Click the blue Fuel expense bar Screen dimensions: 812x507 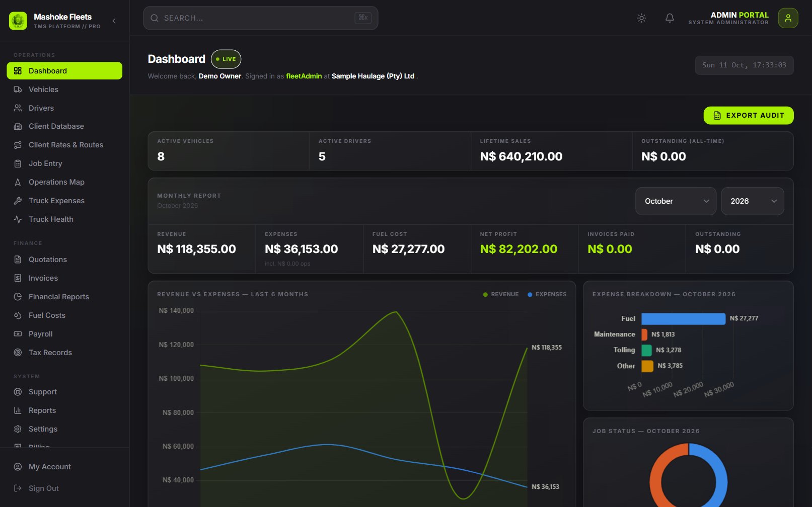(x=683, y=319)
